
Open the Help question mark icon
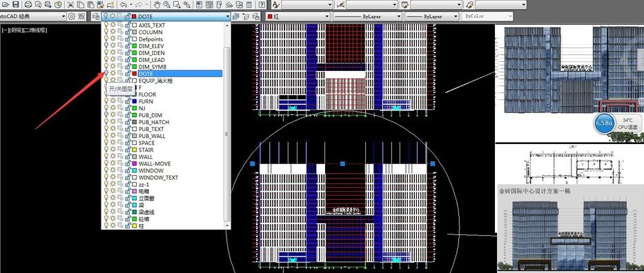pyautogui.click(x=262, y=5)
